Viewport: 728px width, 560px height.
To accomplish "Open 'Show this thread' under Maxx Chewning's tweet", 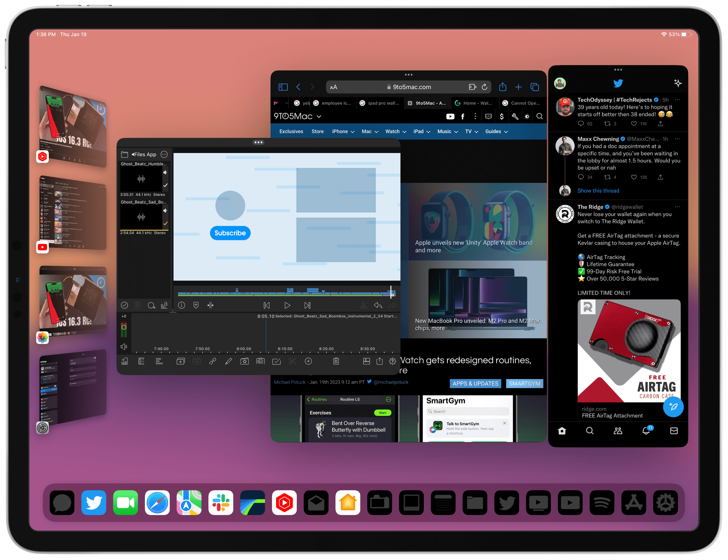I will [x=598, y=191].
